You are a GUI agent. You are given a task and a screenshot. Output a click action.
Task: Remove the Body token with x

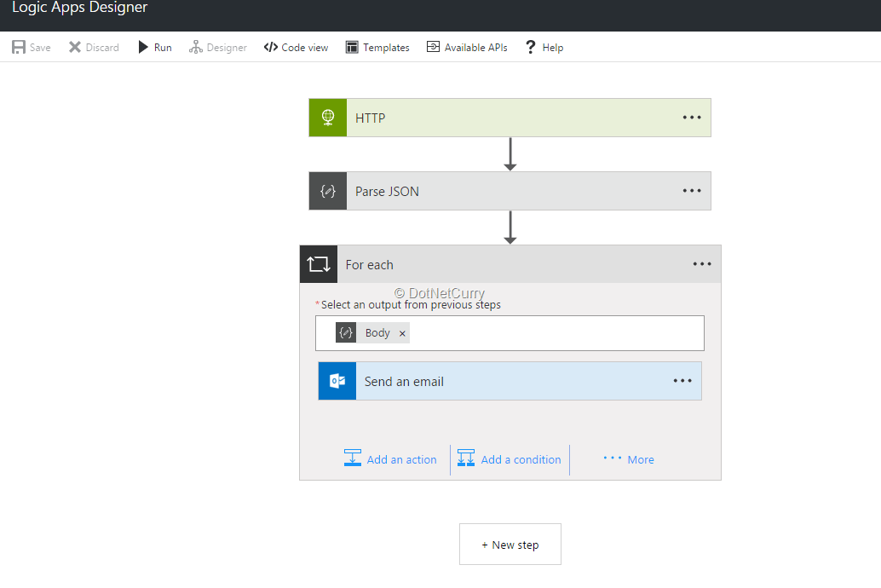[x=402, y=333]
